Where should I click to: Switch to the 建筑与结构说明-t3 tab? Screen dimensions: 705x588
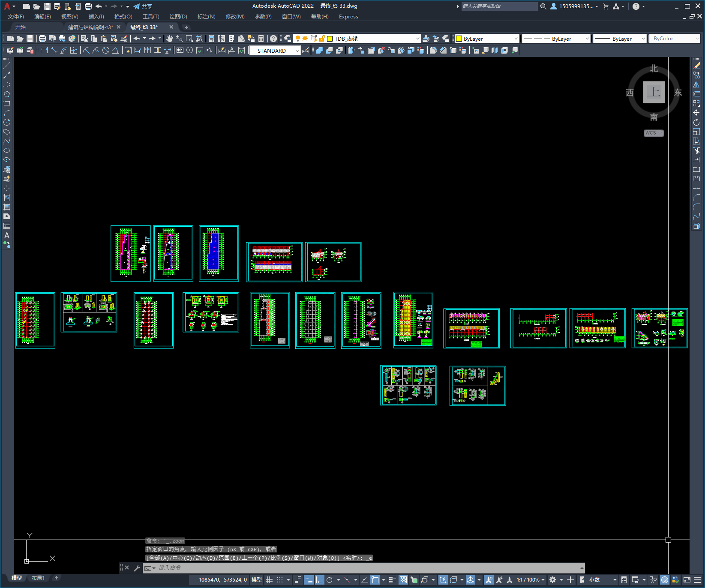pos(90,27)
